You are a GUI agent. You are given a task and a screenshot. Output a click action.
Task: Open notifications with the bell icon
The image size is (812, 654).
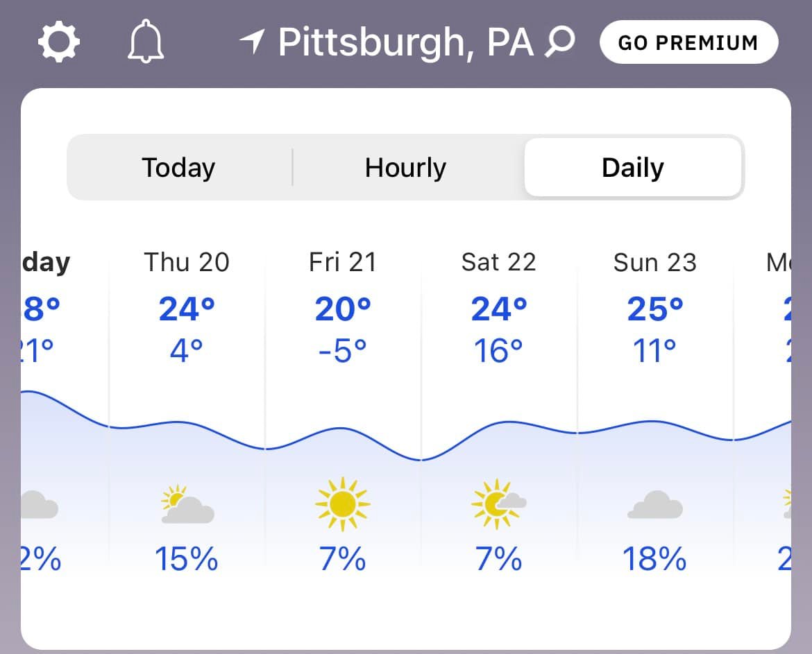tap(146, 42)
